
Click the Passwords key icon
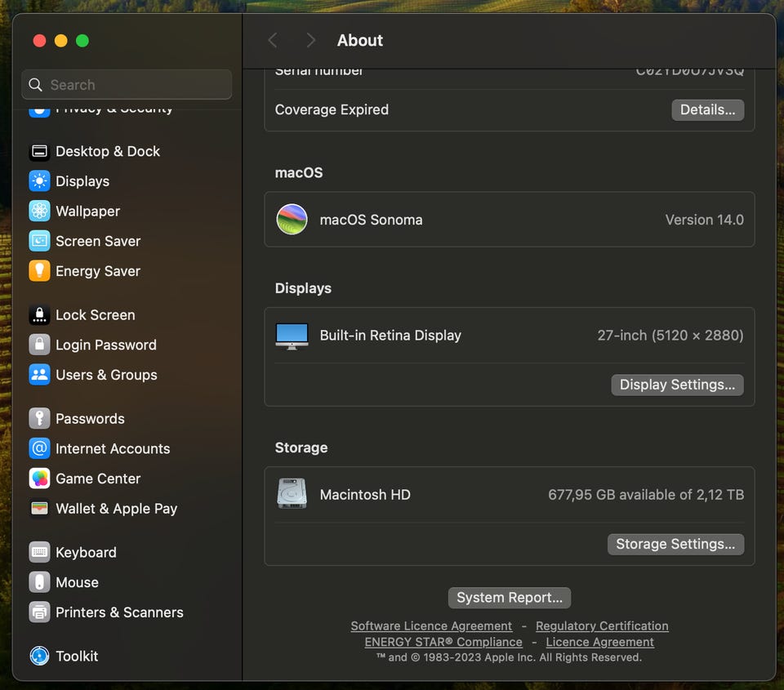click(x=39, y=419)
